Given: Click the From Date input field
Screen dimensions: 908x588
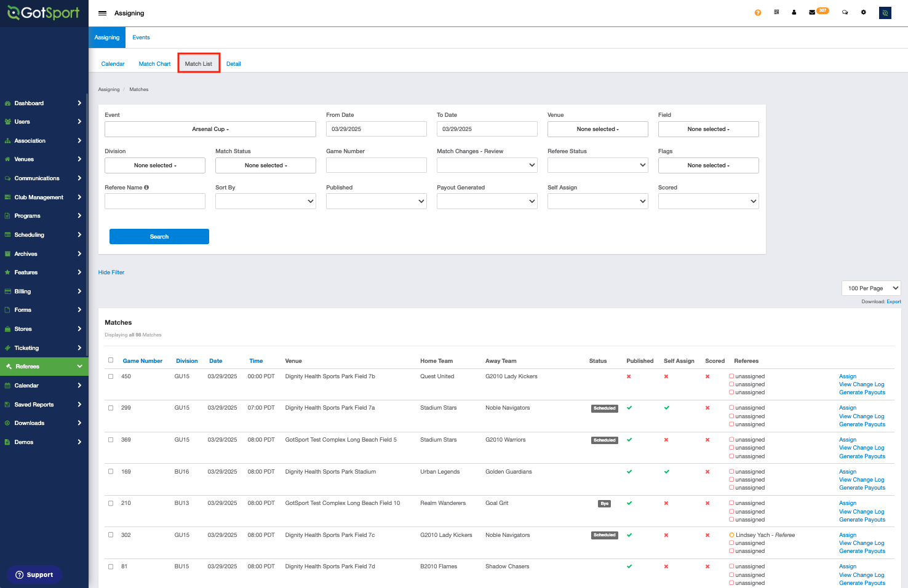Looking at the screenshot, I should click(x=376, y=129).
